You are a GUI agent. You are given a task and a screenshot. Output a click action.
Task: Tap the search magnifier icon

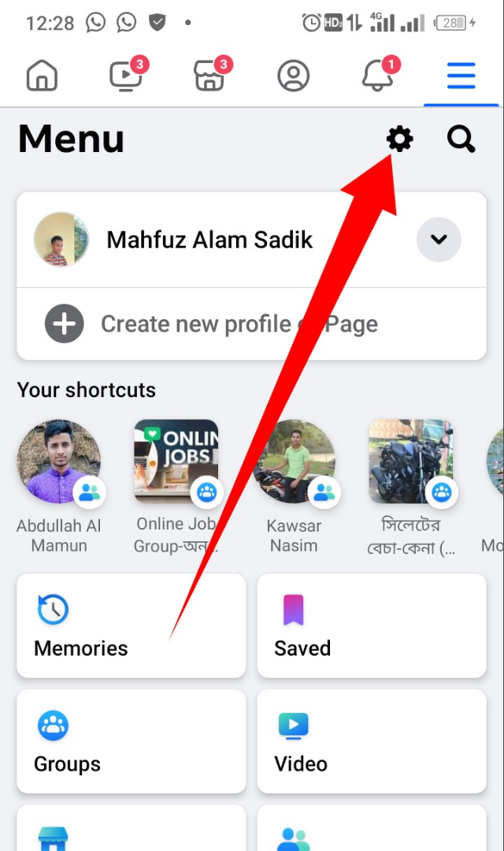coord(461,139)
